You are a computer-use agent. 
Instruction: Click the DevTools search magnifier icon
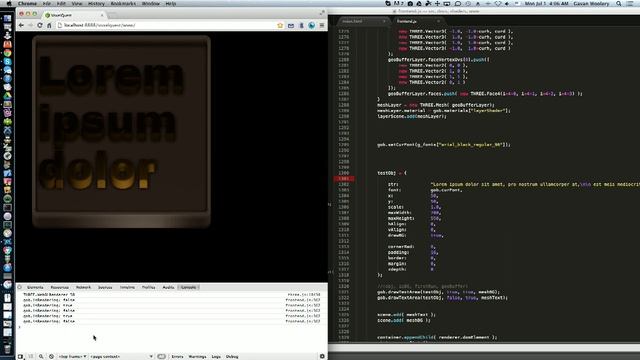pyautogui.click(x=41, y=356)
